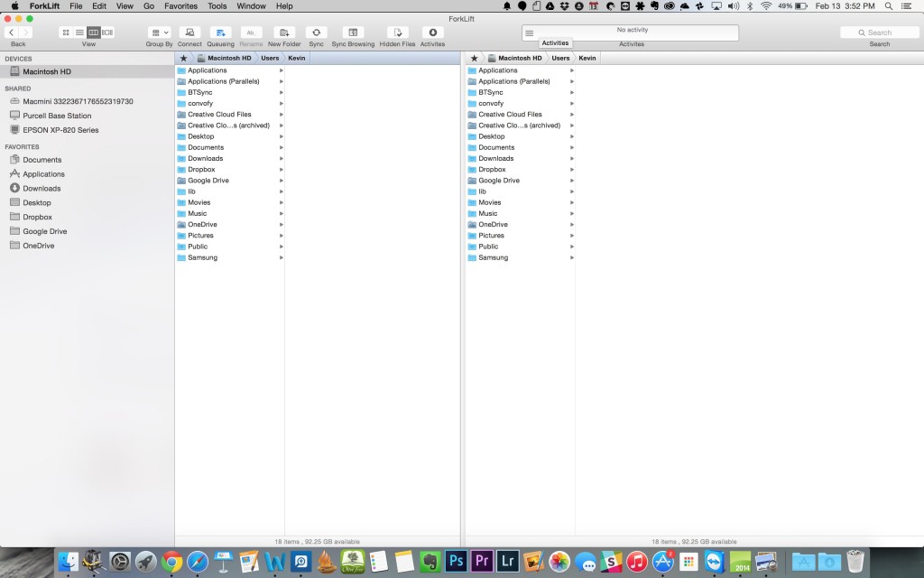The image size is (924, 578).
Task: Click Kevin in the left pane path bar
Action: point(296,58)
